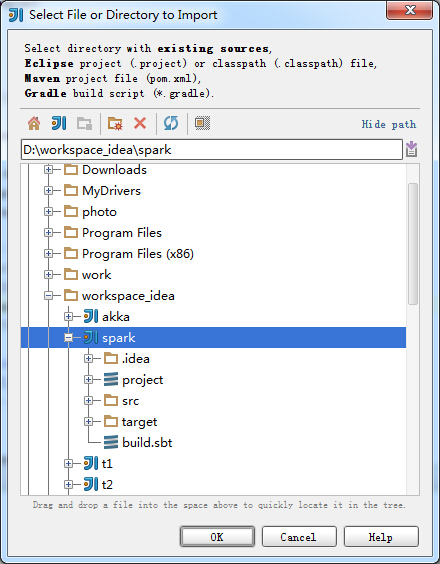
Task: Click the MyDrivers folder icon
Action: click(x=71, y=190)
